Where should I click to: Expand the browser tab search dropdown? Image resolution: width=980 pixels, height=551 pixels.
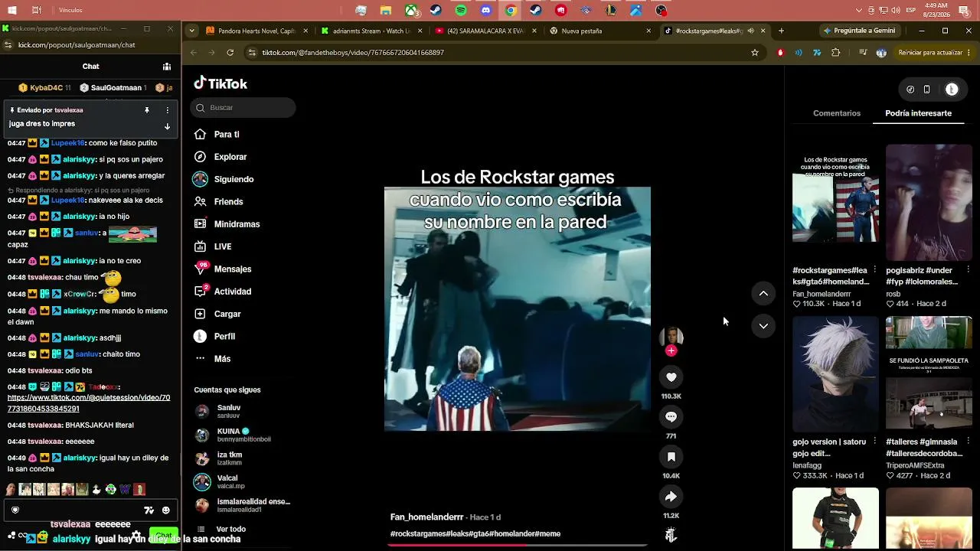click(192, 31)
